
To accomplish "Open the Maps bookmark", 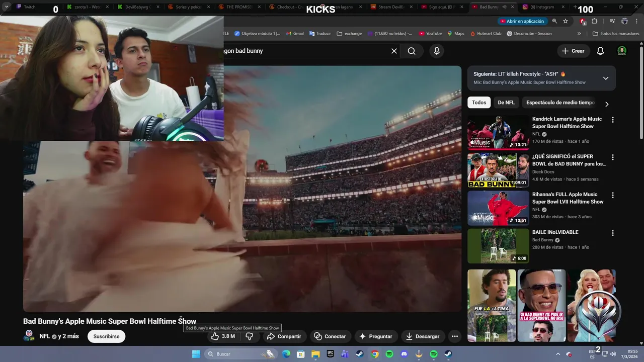I will (x=456, y=34).
